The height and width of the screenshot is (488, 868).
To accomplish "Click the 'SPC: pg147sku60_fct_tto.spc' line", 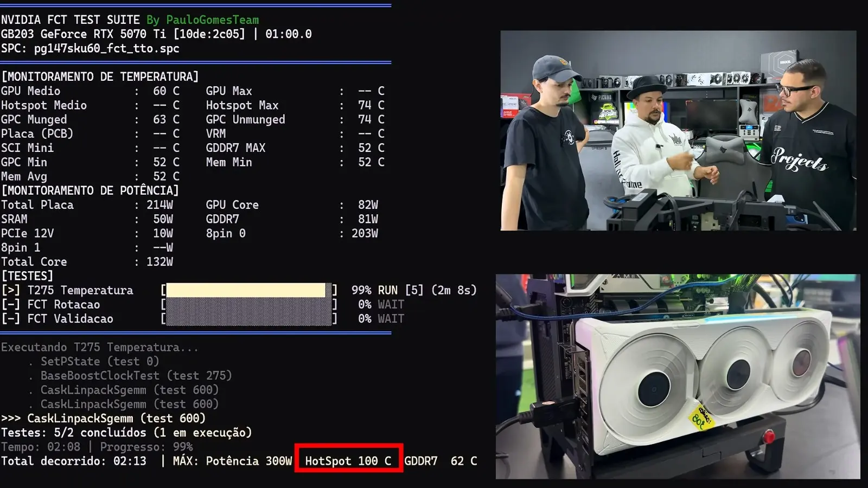I will [90, 48].
